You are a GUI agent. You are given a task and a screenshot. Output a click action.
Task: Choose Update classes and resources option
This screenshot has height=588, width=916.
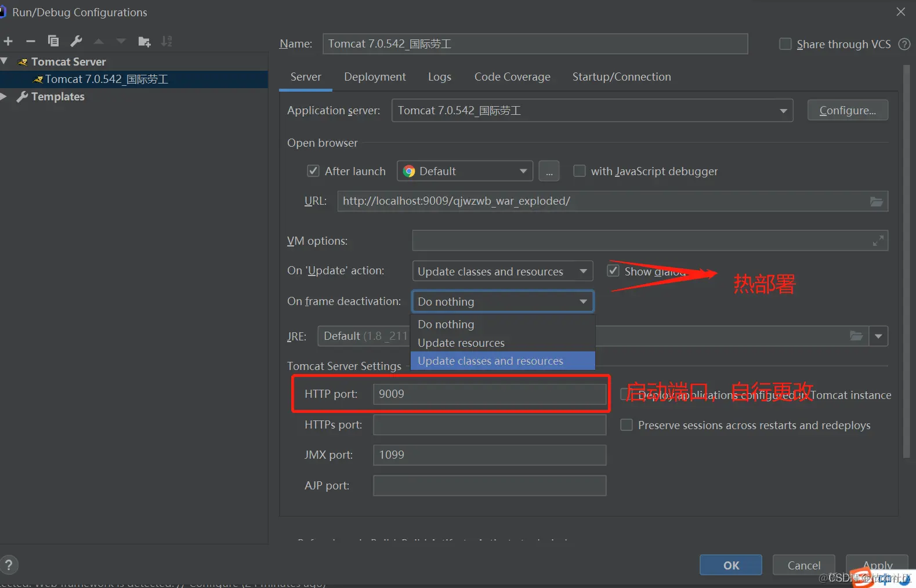click(x=503, y=361)
